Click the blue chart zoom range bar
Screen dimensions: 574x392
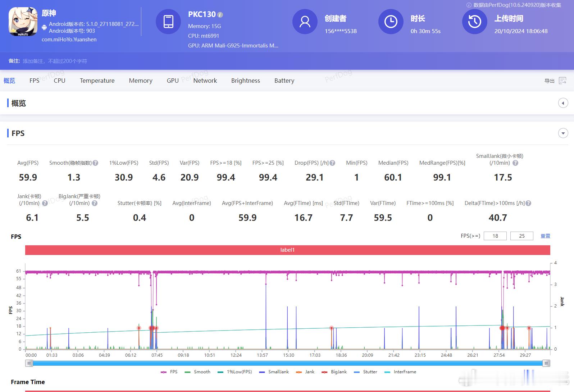pos(288,363)
